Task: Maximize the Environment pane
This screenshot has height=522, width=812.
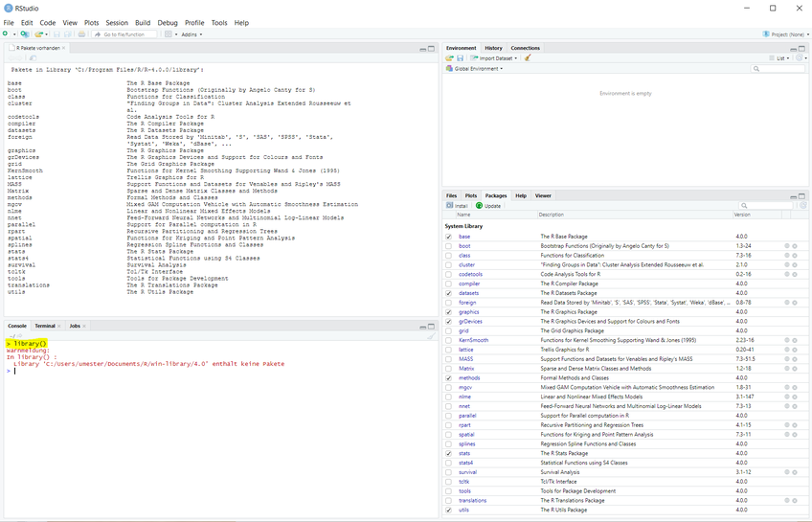Action: point(801,49)
